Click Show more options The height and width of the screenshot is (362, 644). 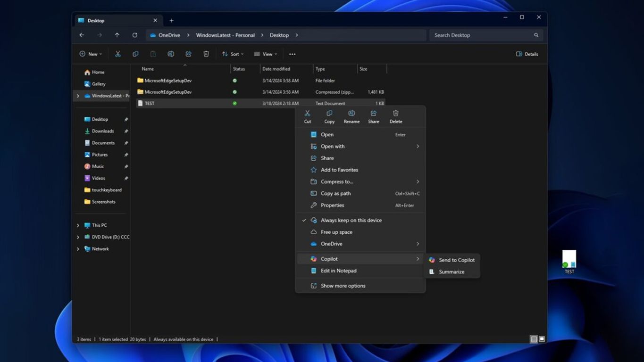pos(343,286)
